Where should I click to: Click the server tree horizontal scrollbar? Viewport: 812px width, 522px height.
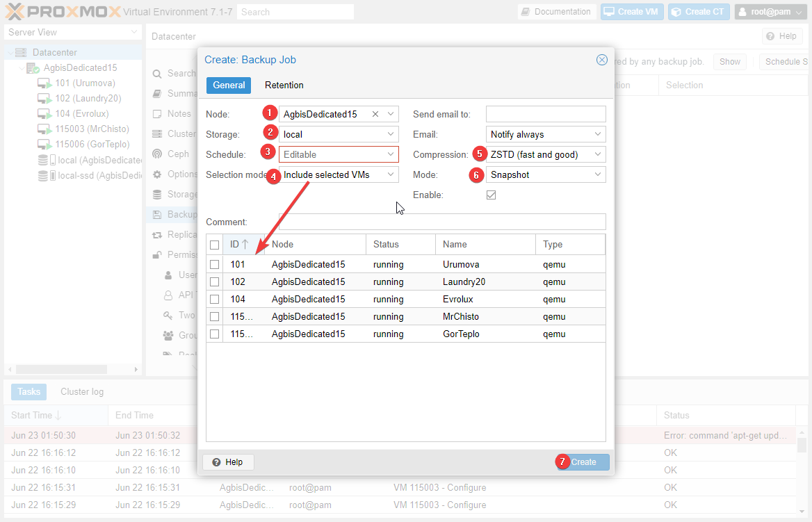61,370
